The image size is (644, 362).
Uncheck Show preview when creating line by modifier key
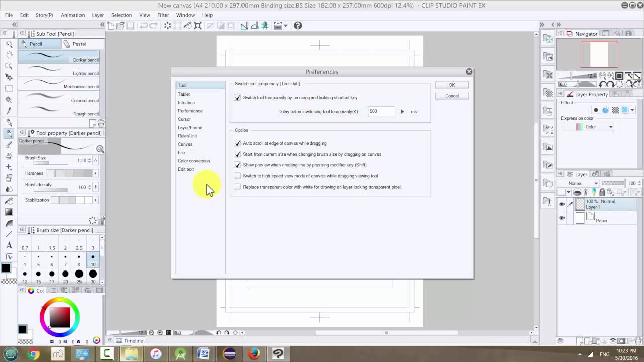(x=237, y=165)
